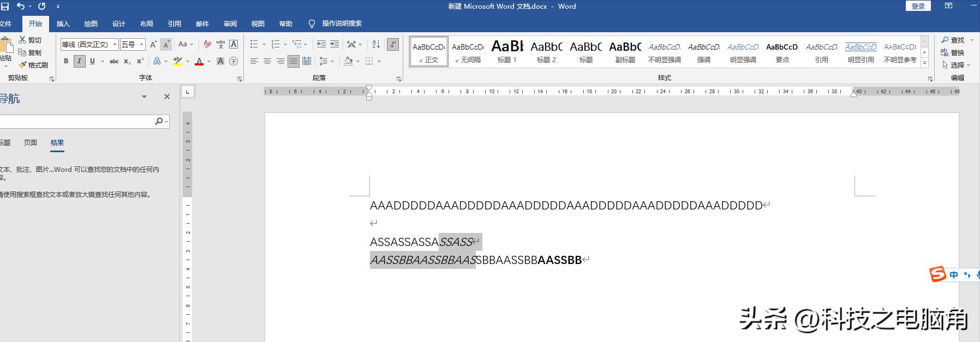The image size is (980, 342).
Task: Increase font size with the grow font button
Action: [153, 44]
